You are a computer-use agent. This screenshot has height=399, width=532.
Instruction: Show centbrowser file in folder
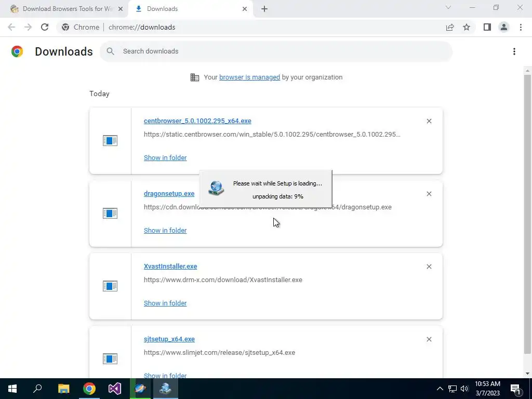165,158
